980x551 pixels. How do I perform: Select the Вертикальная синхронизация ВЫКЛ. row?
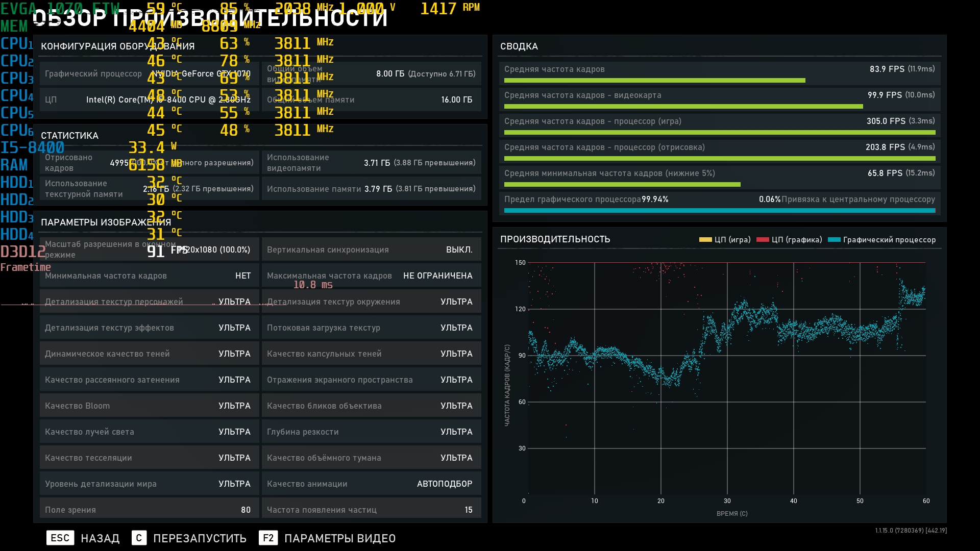click(371, 249)
